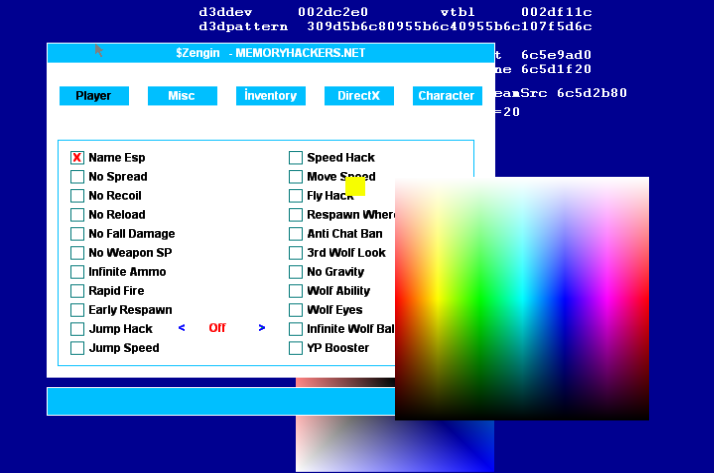Tick the Fly Hack checkbox
This screenshot has width=714, height=473.
pyautogui.click(x=296, y=196)
